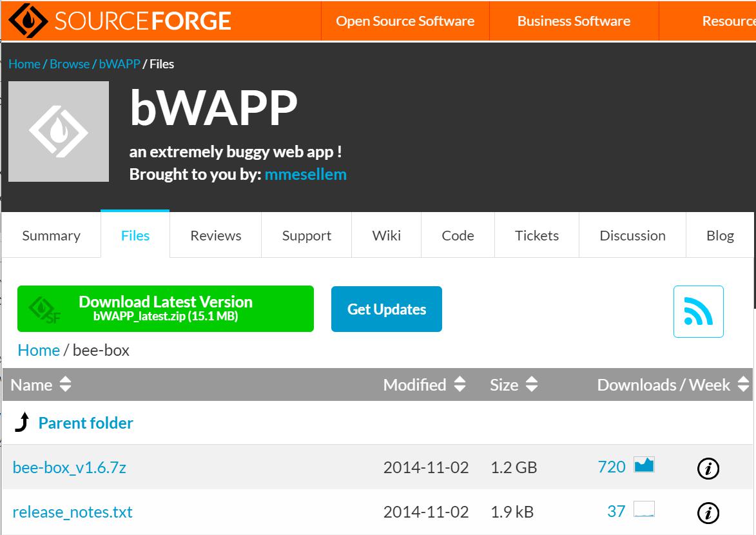This screenshot has height=535, width=756.
Task: Click the Parent folder up-arrow icon
Action: (x=22, y=423)
